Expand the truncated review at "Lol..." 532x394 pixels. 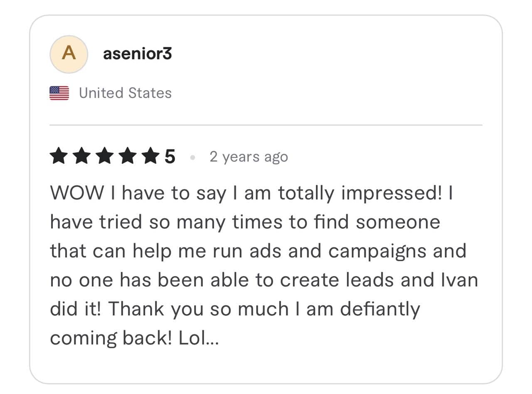(x=198, y=339)
